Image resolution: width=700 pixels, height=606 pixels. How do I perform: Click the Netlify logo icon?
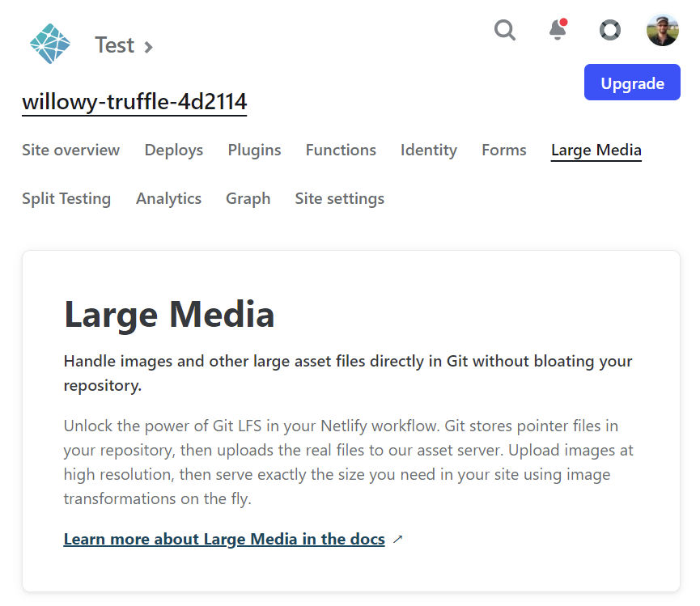point(50,44)
